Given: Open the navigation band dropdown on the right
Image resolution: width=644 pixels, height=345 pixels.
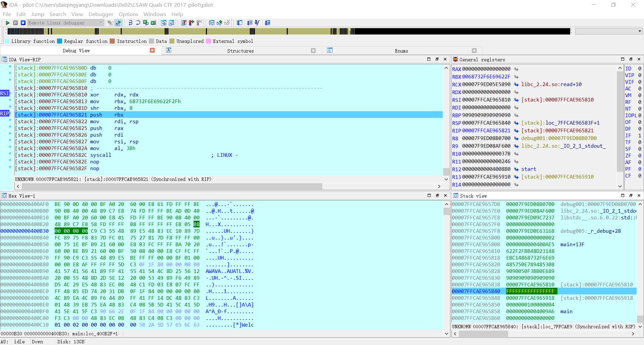Looking at the screenshot, I should pyautogui.click(x=640, y=31).
